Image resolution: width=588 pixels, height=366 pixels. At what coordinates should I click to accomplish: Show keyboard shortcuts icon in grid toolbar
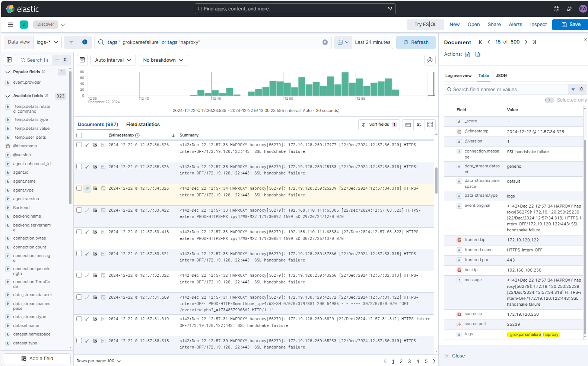click(408, 125)
